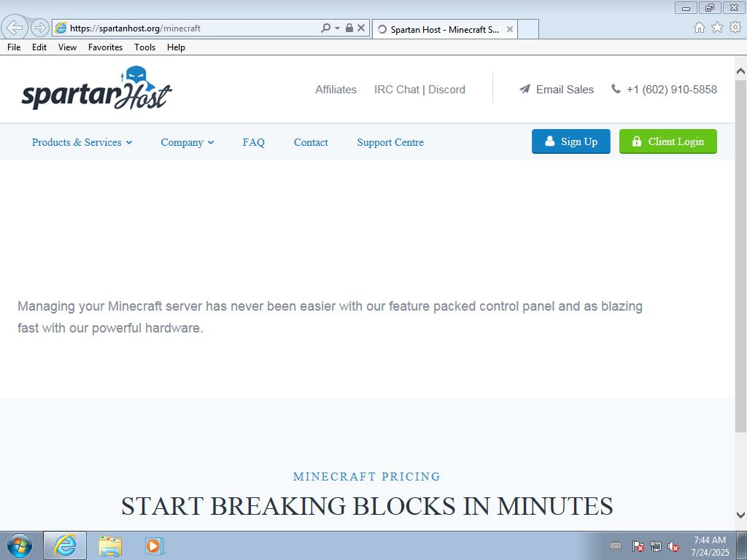The width and height of the screenshot is (747, 560).
Task: Open the File menu
Action: point(14,47)
